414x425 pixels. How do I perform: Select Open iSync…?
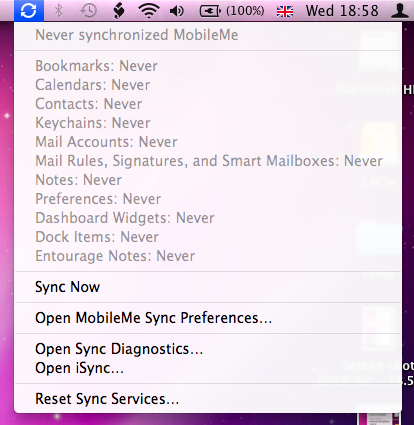point(208,368)
